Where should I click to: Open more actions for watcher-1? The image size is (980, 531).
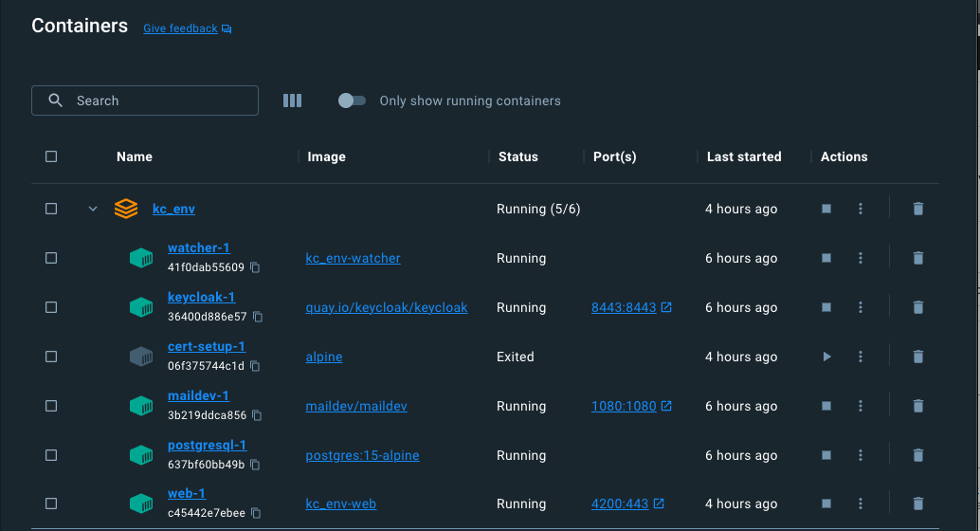[861, 258]
